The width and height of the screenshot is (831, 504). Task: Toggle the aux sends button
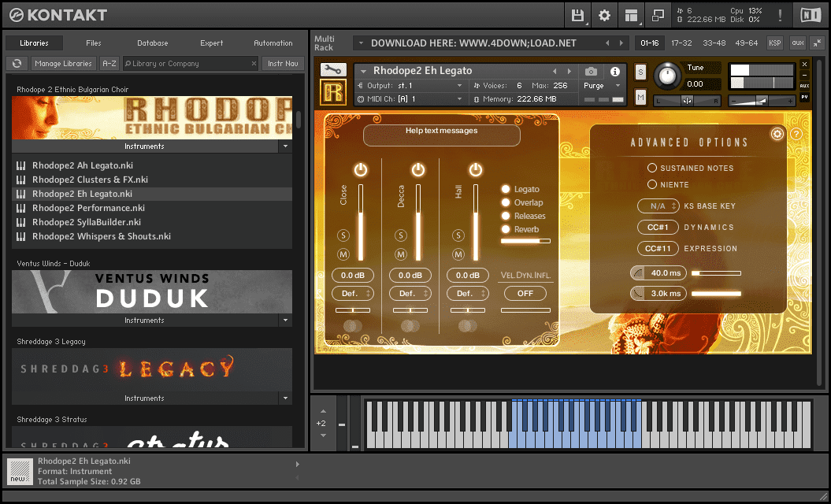click(x=798, y=43)
